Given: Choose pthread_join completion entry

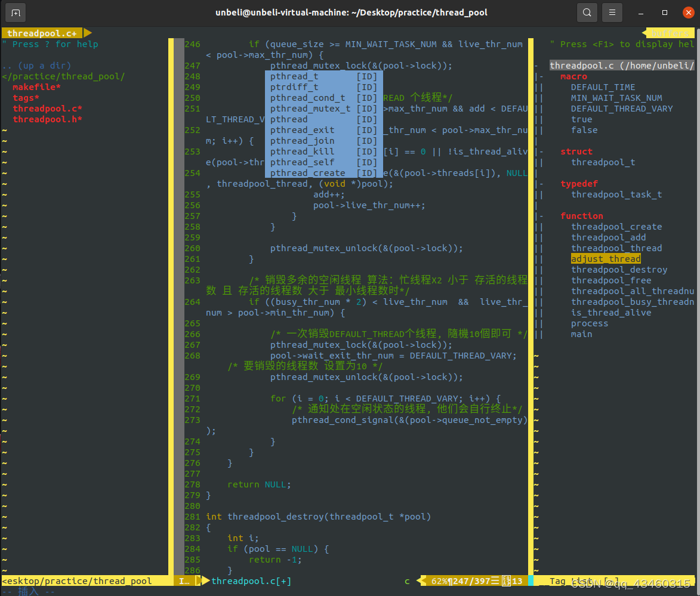Looking at the screenshot, I should tap(323, 141).
